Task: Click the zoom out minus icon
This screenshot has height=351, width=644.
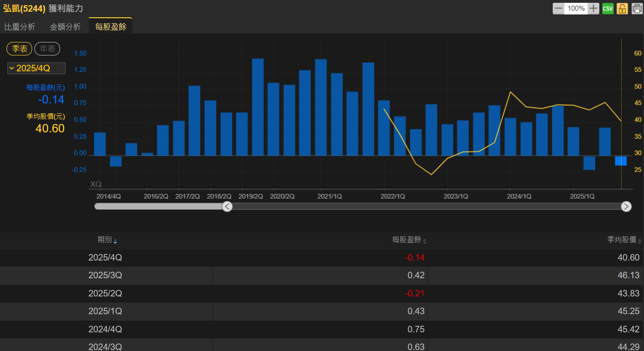Action: coord(558,8)
